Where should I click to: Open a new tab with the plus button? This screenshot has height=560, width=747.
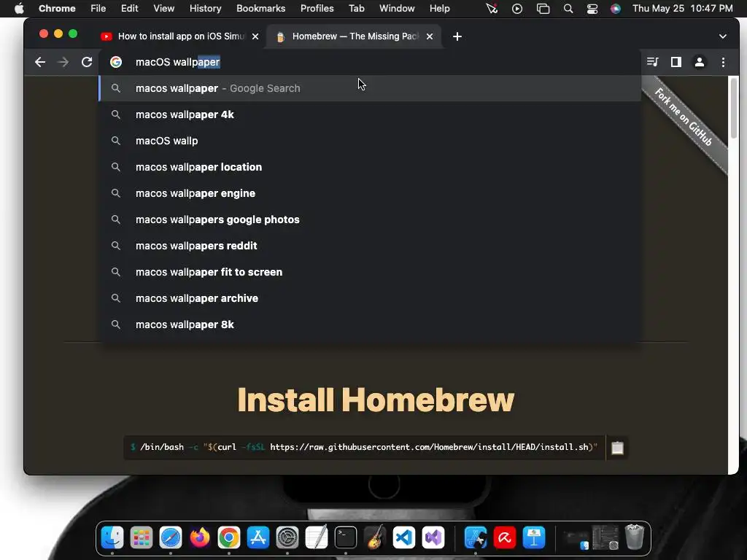457,36
